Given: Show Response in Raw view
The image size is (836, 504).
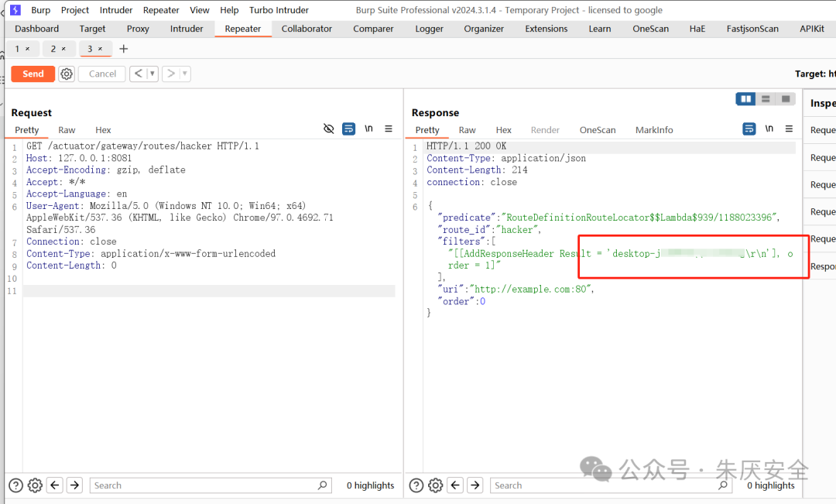Looking at the screenshot, I should click(467, 130).
